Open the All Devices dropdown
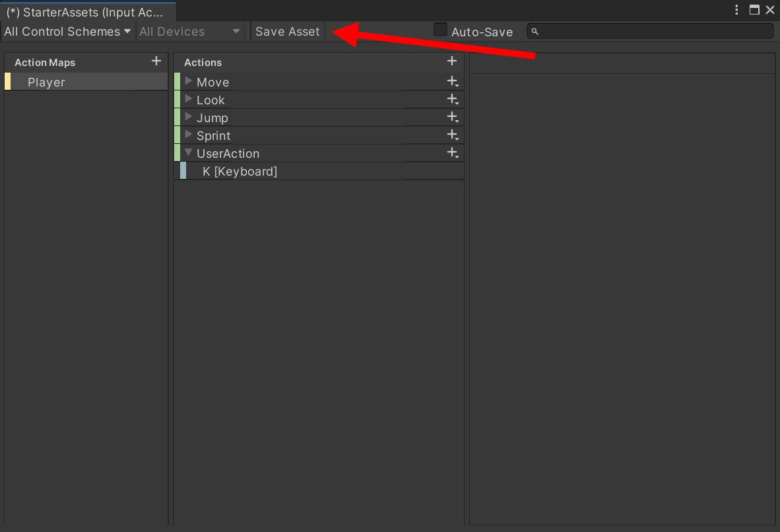The width and height of the screenshot is (780, 532). point(189,32)
